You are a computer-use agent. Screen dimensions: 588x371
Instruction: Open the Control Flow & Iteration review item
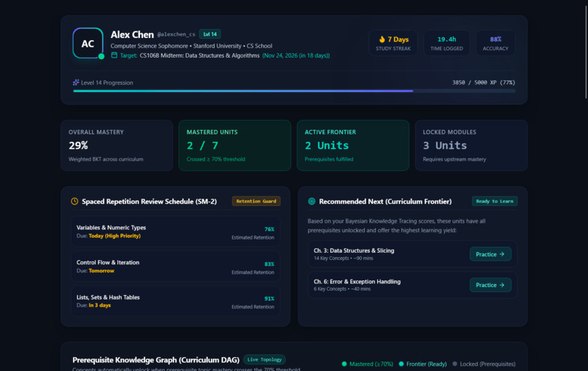click(x=175, y=267)
